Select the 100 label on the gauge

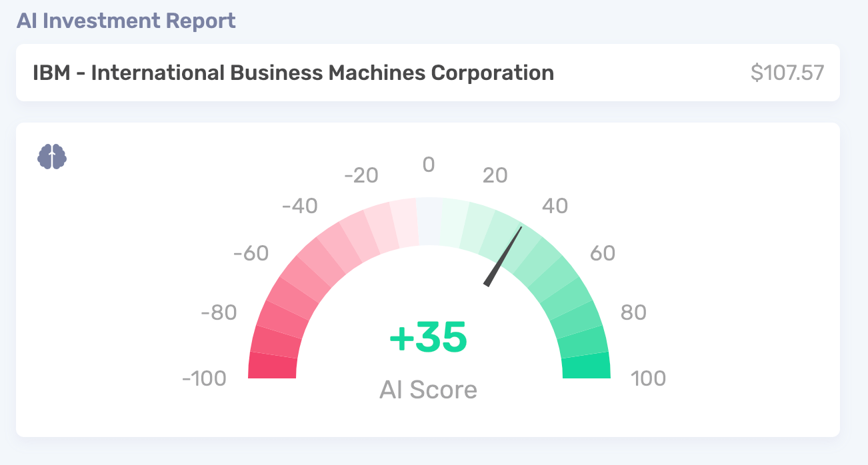pyautogui.click(x=648, y=378)
